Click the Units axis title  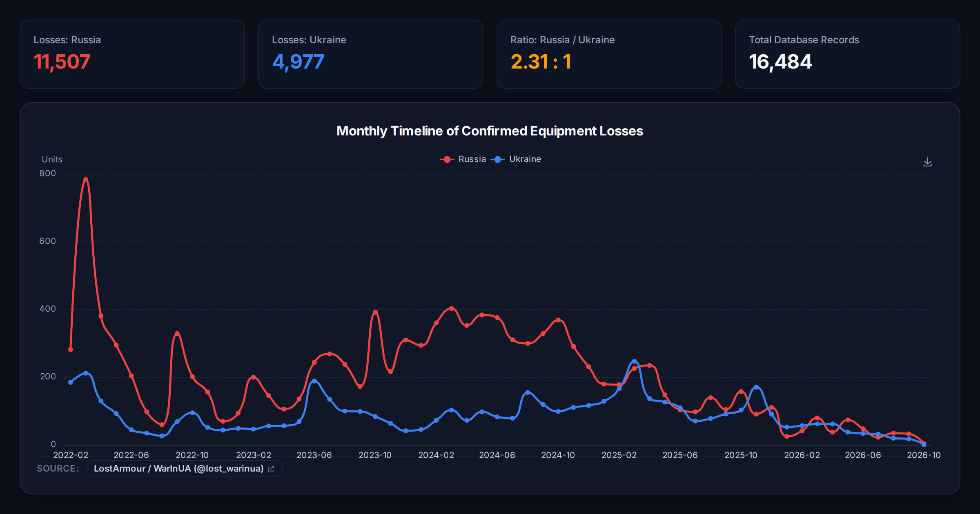tap(52, 160)
